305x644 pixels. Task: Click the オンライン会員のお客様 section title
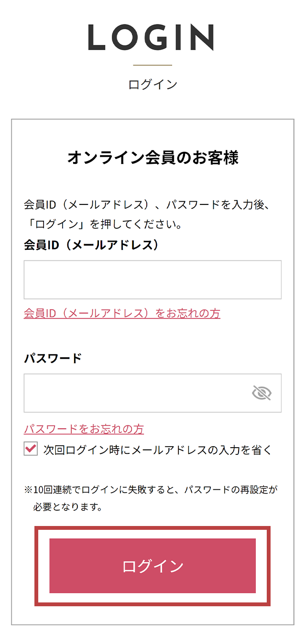click(152, 157)
